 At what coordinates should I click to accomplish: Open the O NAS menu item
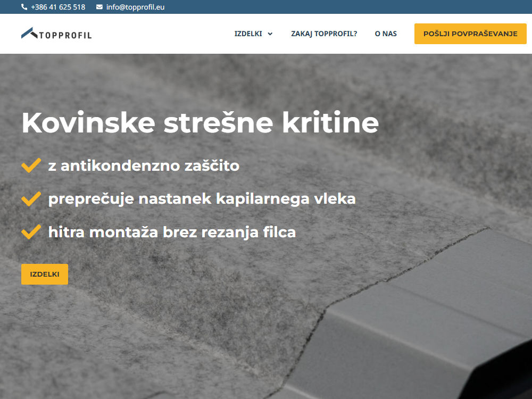coord(386,34)
